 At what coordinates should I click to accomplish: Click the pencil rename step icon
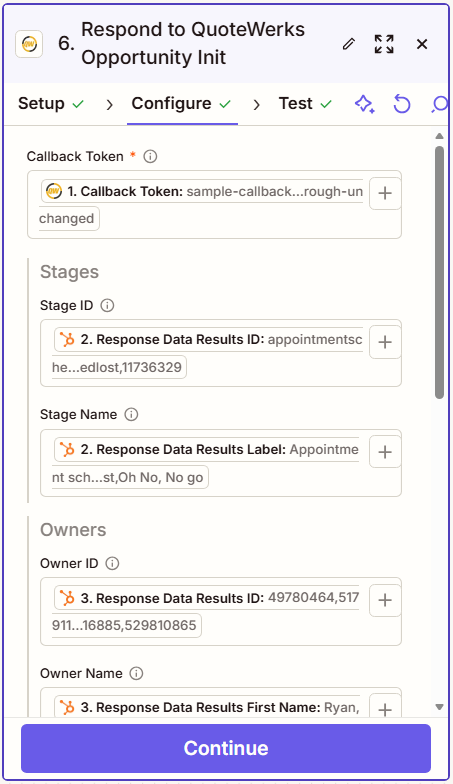pyautogui.click(x=348, y=44)
